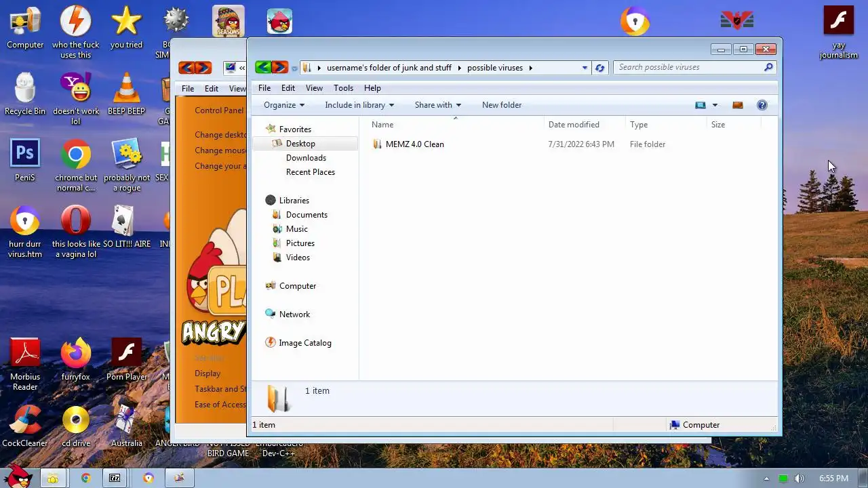868x488 pixels.
Task: Click the volume icon in system tray
Action: click(800, 479)
